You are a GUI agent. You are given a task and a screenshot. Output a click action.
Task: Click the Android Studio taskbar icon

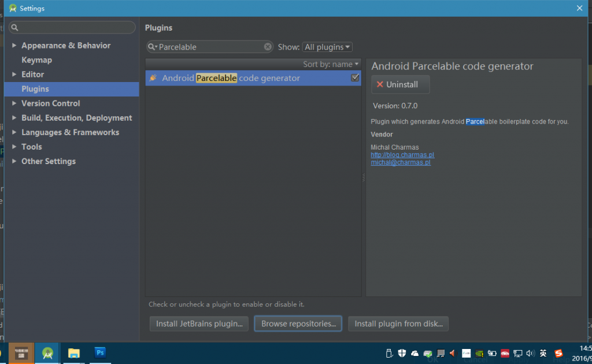click(47, 352)
